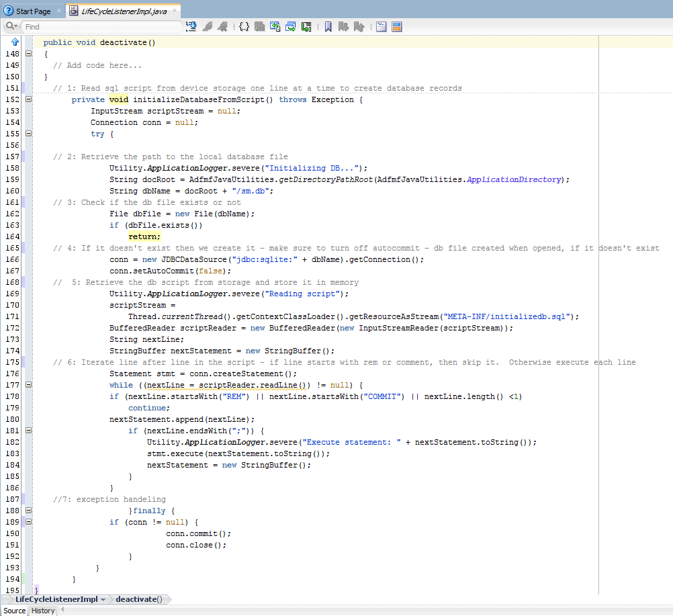Open the search options magnifier dropdown

point(9,26)
